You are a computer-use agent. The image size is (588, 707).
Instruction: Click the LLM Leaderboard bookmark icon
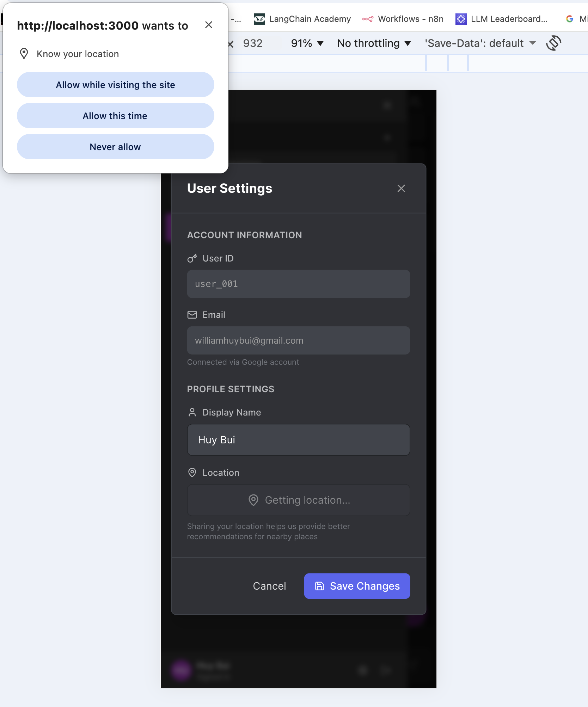461,19
